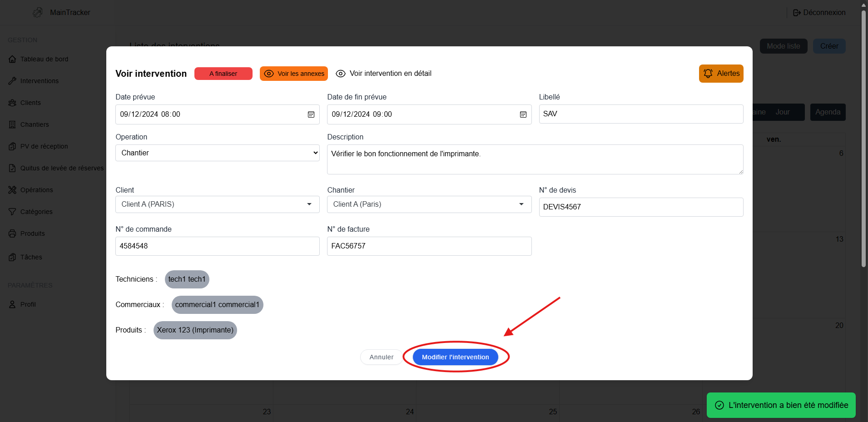Click the success checkmark icon in notification
Screen dimensions: 868x422
(x=719, y=405)
